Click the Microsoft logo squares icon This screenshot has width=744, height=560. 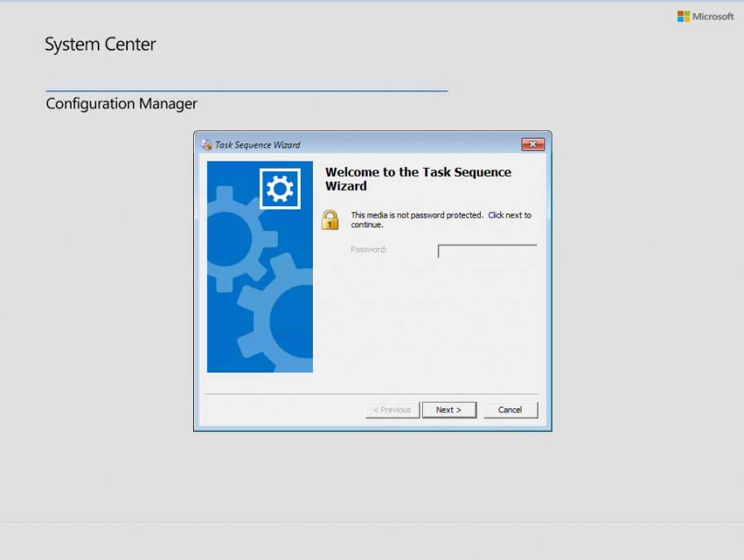coord(683,15)
